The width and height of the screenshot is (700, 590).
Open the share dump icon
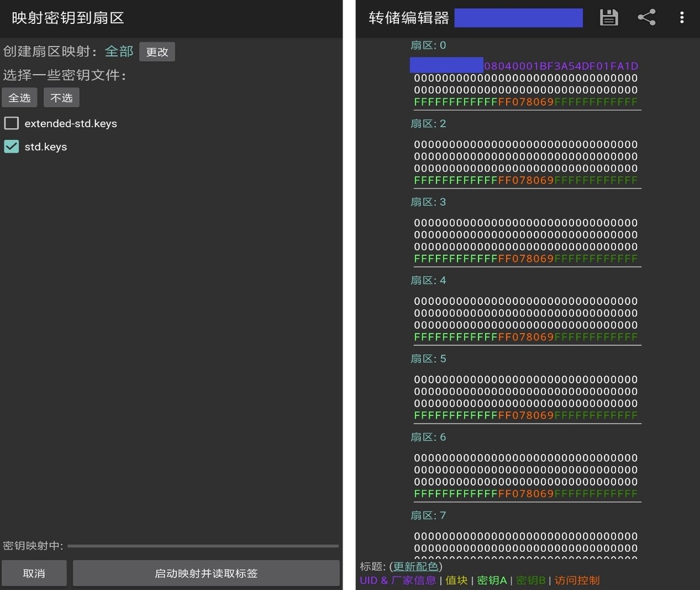tap(647, 17)
